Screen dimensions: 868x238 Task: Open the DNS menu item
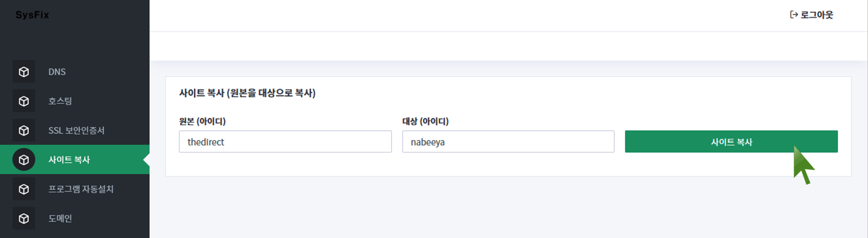(57, 72)
